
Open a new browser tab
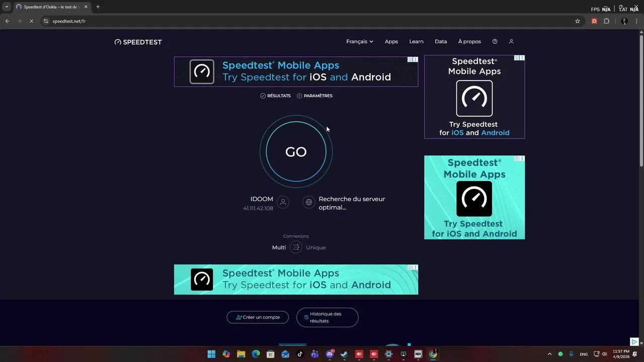(x=98, y=7)
